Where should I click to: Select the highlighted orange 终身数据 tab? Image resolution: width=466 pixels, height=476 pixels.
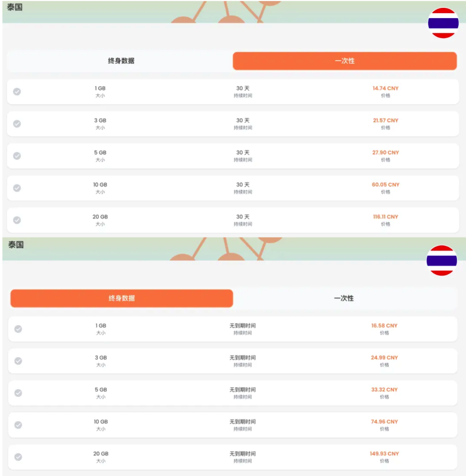click(x=121, y=298)
